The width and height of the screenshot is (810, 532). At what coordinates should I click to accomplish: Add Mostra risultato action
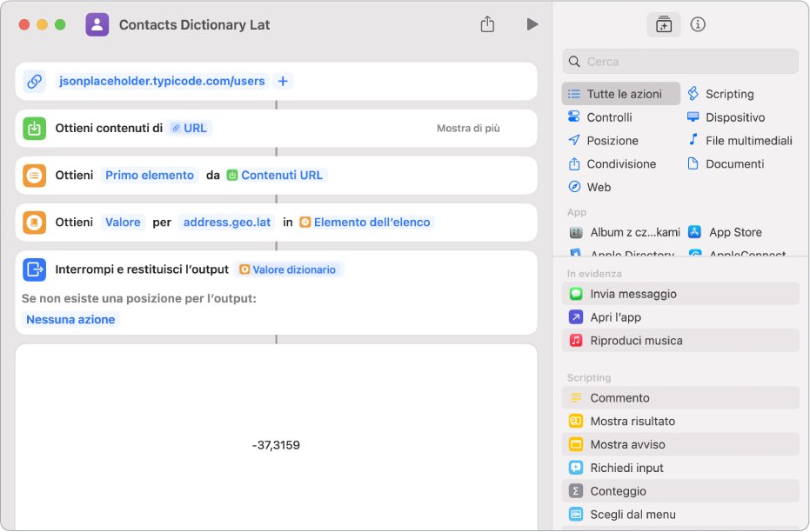(679, 421)
